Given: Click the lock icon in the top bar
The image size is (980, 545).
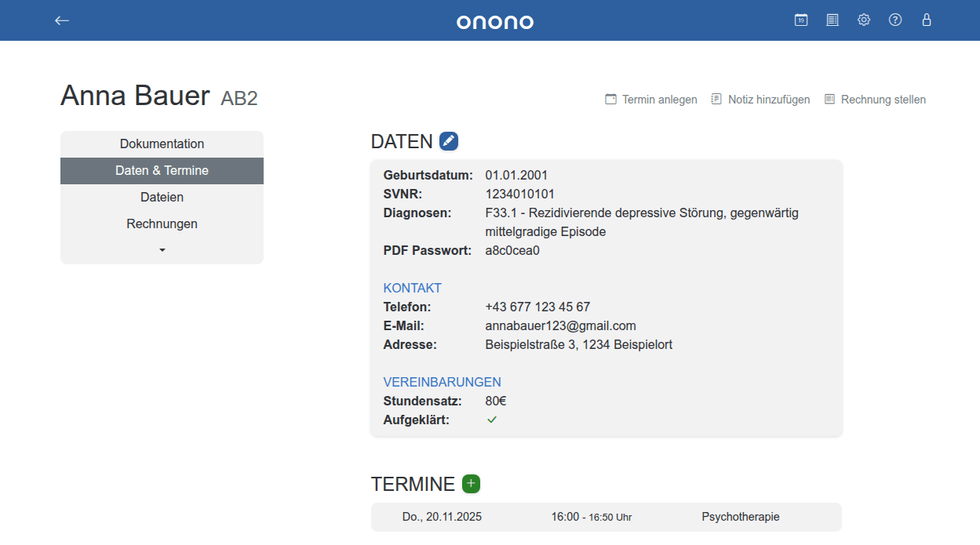Looking at the screenshot, I should click(926, 20).
